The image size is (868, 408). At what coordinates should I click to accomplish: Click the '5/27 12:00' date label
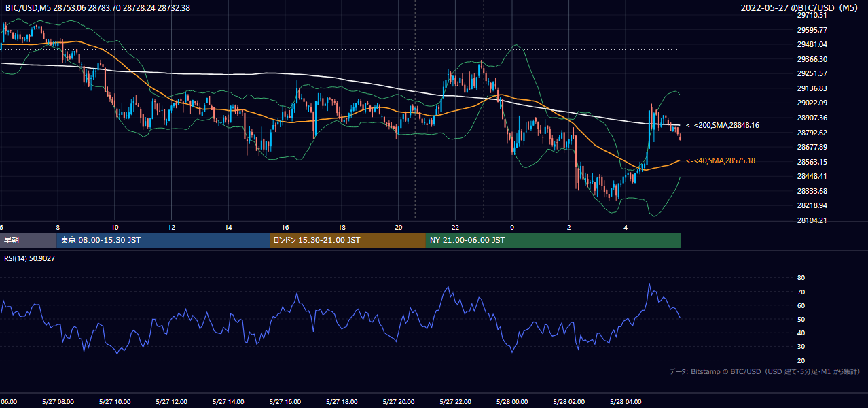[171, 402]
